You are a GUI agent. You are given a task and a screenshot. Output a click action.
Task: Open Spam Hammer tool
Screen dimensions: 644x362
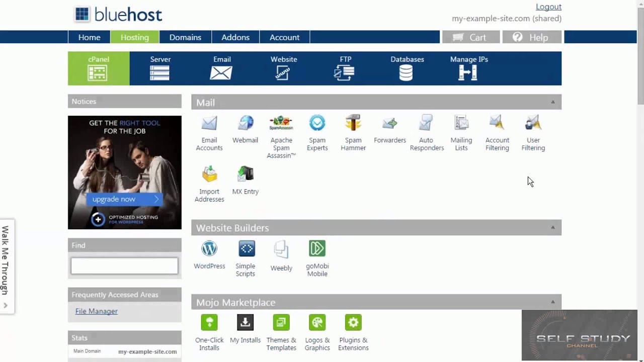click(x=353, y=133)
